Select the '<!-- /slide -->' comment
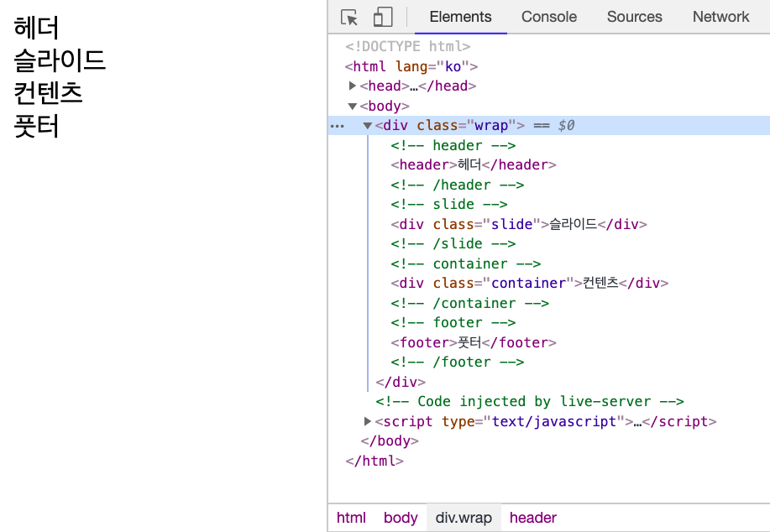 pos(453,244)
